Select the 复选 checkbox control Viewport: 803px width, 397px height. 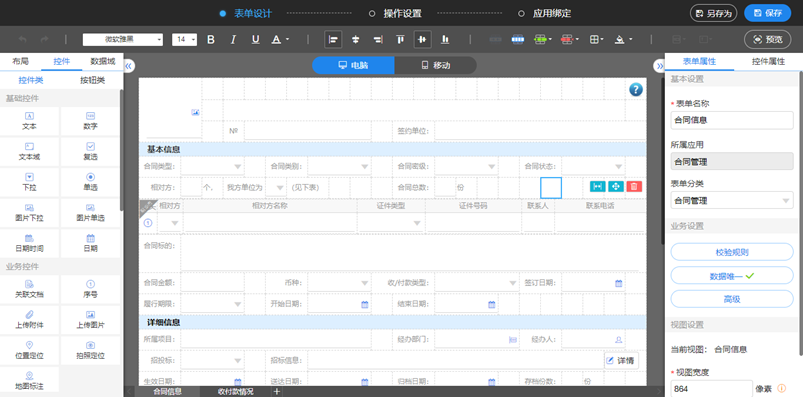[x=90, y=152]
